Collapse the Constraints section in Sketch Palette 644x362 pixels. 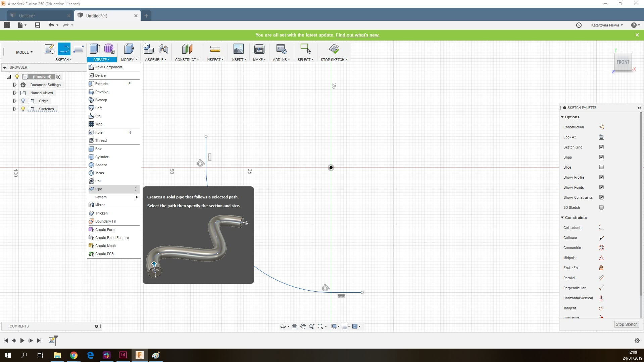pos(562,218)
